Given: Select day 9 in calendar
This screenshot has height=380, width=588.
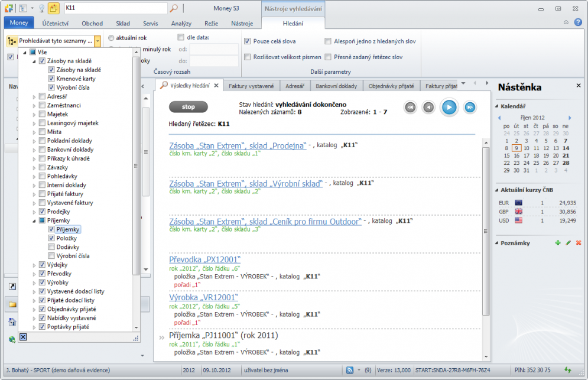Looking at the screenshot, I should click(516, 148).
